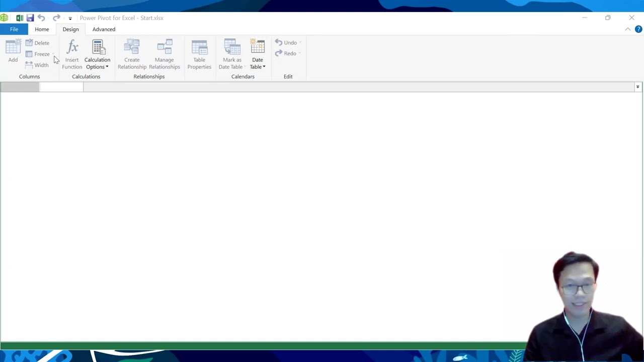
Task: Click the Save icon in quick access toolbar
Action: [x=30, y=18]
